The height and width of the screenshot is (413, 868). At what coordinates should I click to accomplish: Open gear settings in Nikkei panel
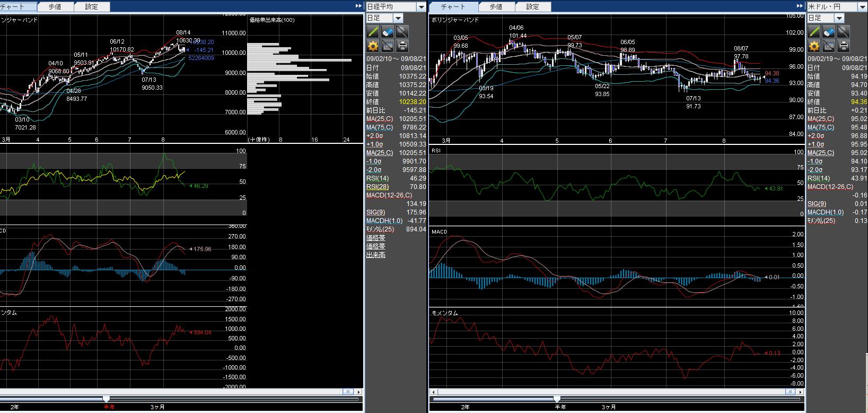373,46
